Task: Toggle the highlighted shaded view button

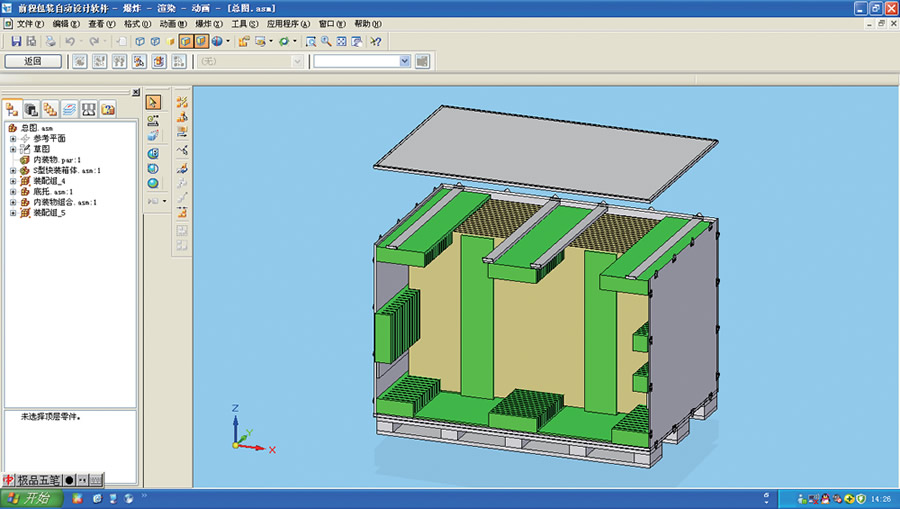Action: (x=201, y=41)
